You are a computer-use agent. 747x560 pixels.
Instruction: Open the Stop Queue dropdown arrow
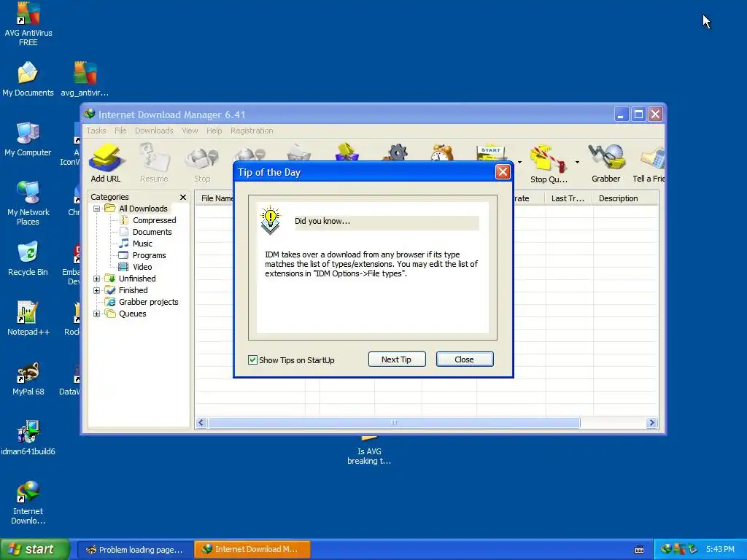click(577, 163)
